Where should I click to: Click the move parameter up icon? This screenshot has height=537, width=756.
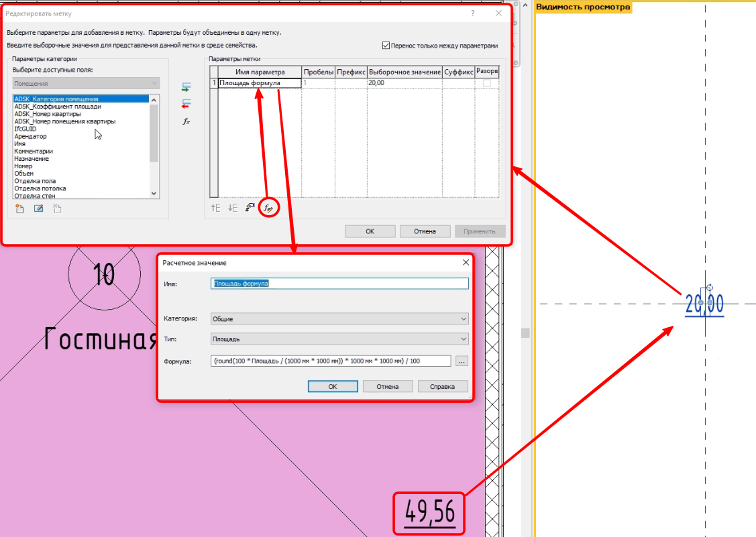coord(215,208)
